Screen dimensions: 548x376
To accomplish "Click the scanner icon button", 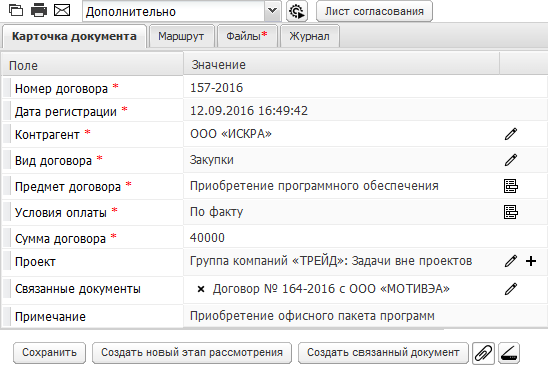I will pos(509,353).
